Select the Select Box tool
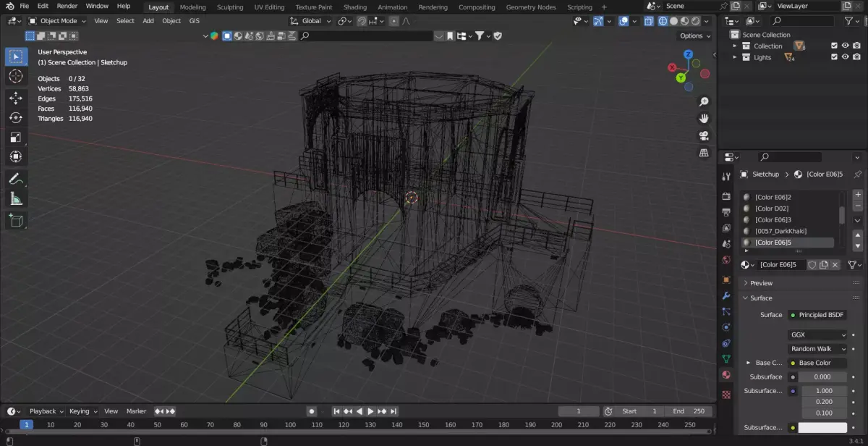Viewport: 868px width, 446px height. [x=16, y=56]
